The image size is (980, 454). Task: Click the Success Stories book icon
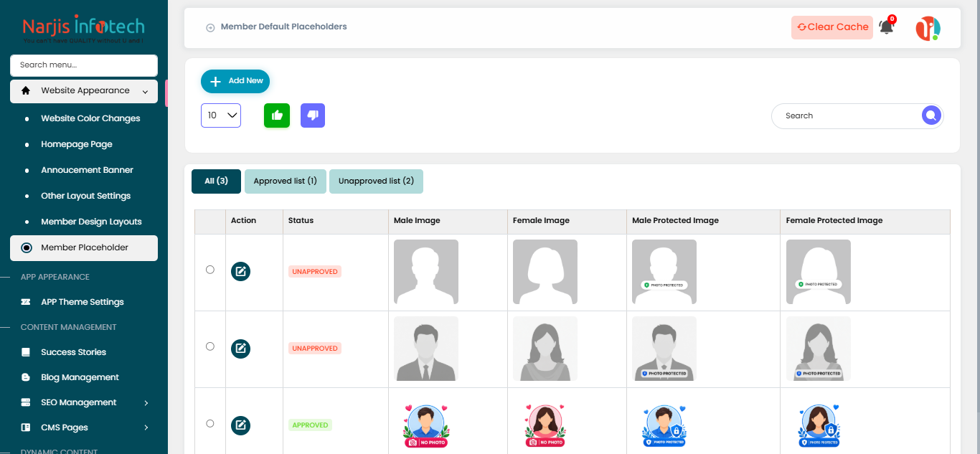point(26,352)
